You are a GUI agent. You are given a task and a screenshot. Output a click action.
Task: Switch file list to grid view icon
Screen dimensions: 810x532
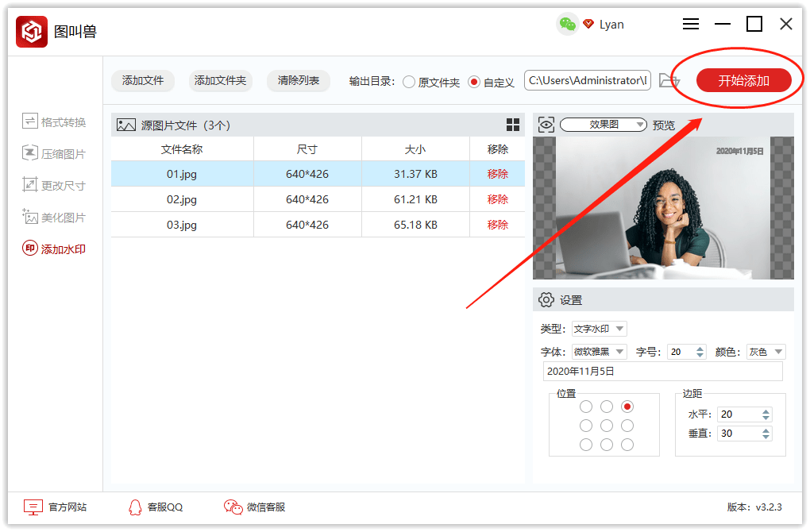tap(513, 125)
